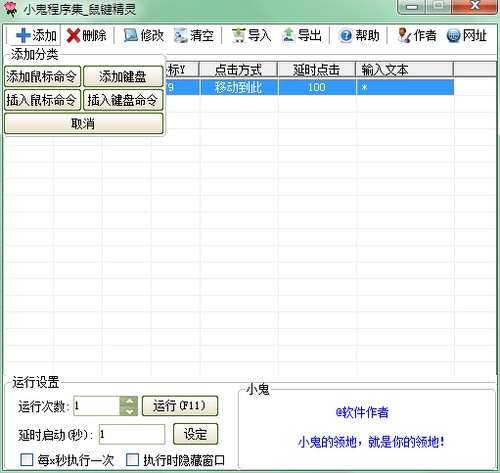This screenshot has height=473, width=500.
Task: Select the 修改 edit icon in toolbar
Action: 131,35
